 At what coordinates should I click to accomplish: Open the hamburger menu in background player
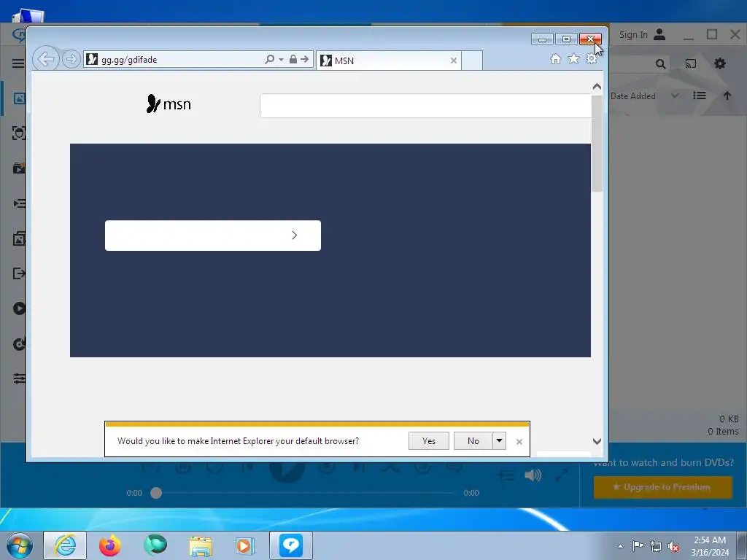18,63
